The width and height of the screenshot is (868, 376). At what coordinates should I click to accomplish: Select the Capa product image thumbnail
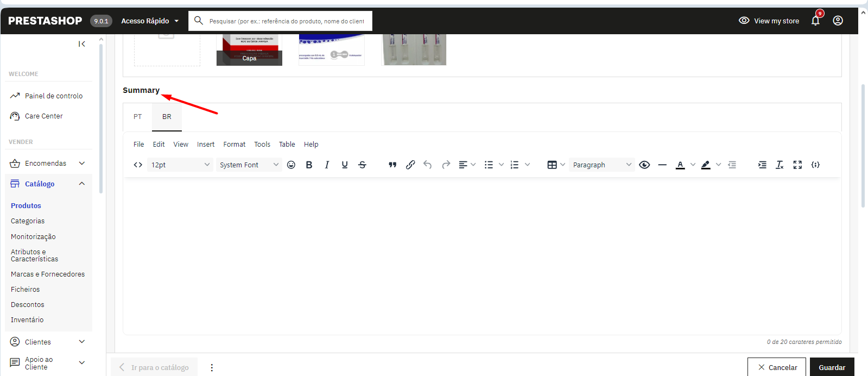point(249,49)
